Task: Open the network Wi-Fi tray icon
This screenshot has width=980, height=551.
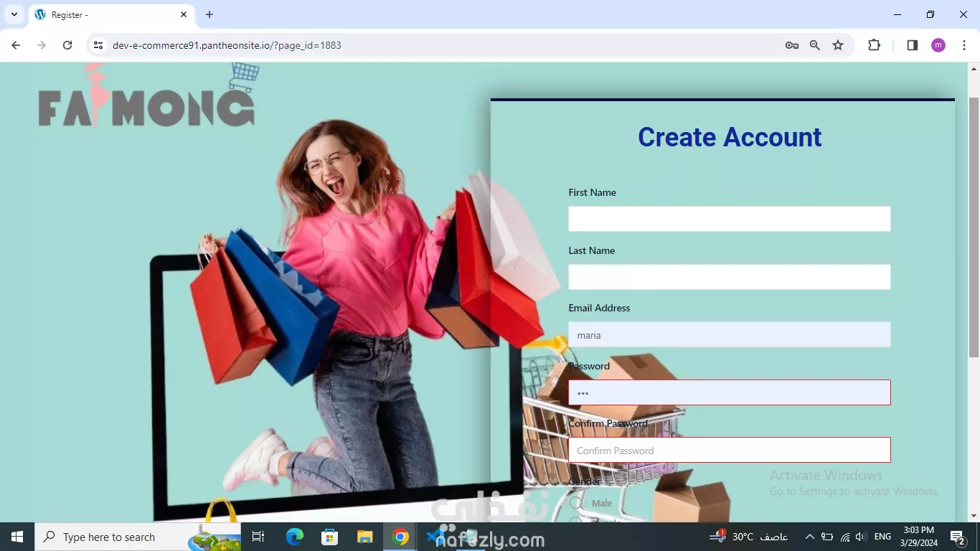Action: tap(845, 537)
